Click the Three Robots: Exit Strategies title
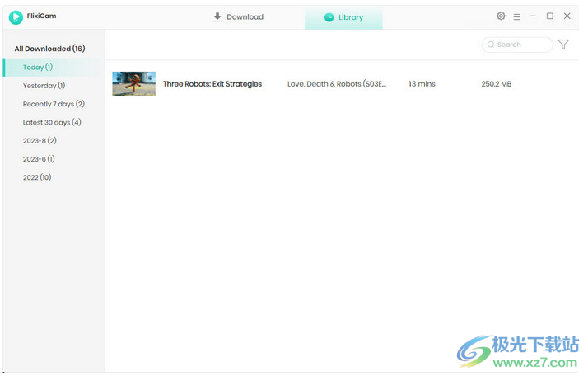Viewport: 588px width, 376px height. coord(212,84)
